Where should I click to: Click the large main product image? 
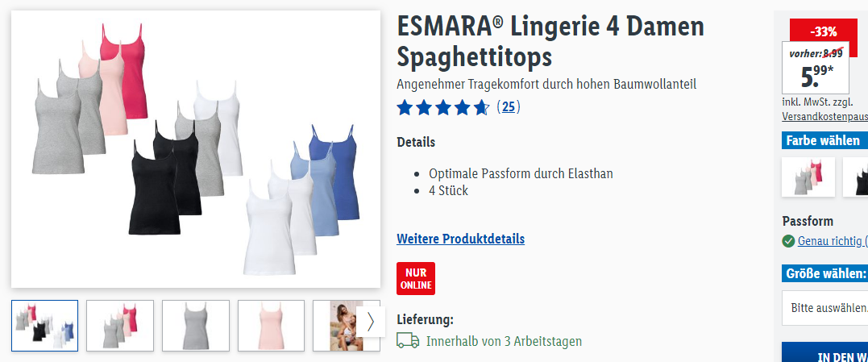tap(196, 149)
